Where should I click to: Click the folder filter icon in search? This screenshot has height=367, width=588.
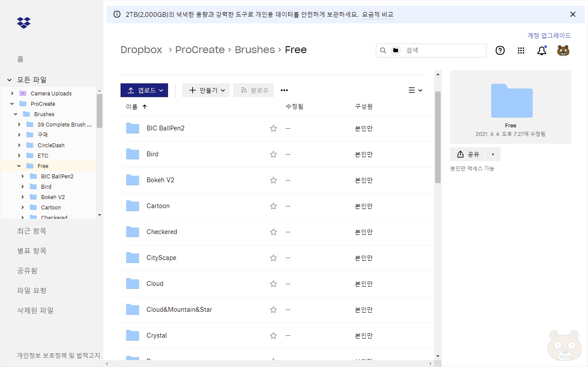395,51
